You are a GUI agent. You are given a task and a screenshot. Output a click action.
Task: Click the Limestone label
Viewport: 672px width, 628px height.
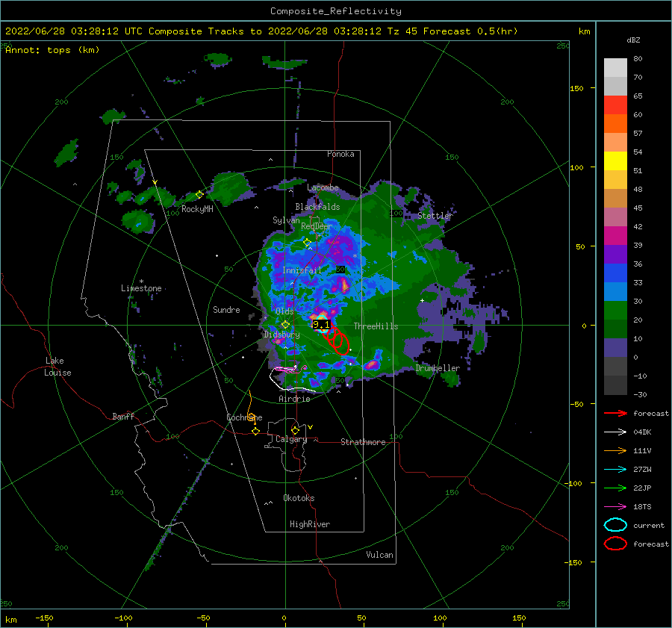[141, 288]
